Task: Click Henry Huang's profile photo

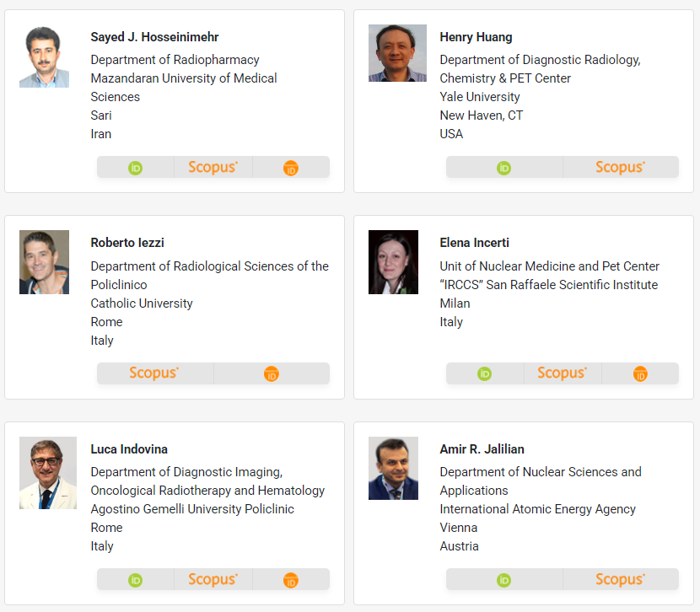Action: click(397, 53)
